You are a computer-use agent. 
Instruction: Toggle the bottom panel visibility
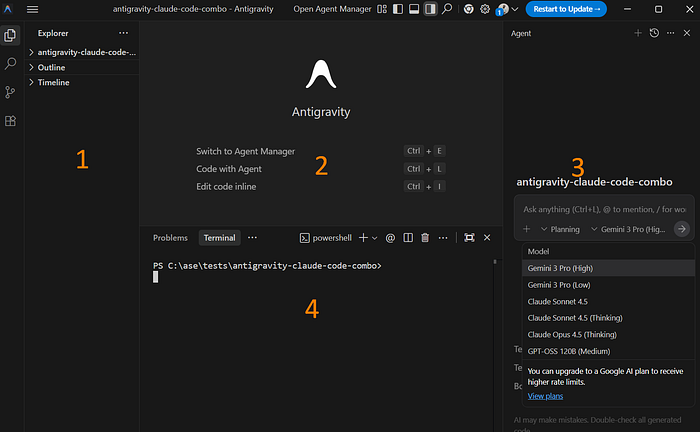[414, 9]
